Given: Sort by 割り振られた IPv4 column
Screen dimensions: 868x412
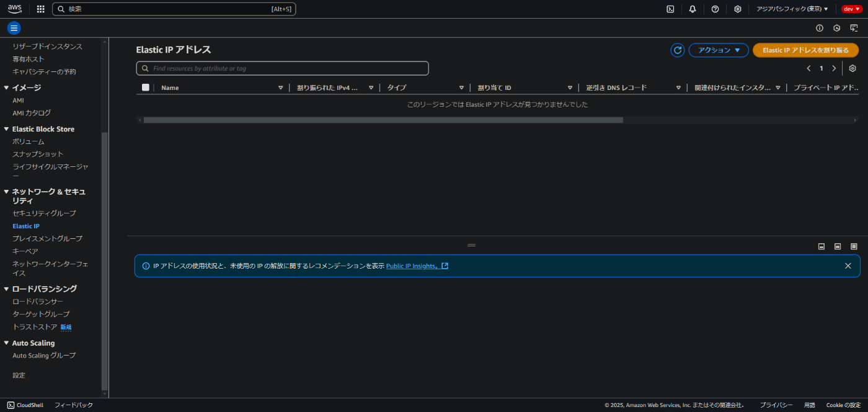Looking at the screenshot, I should click(371, 87).
